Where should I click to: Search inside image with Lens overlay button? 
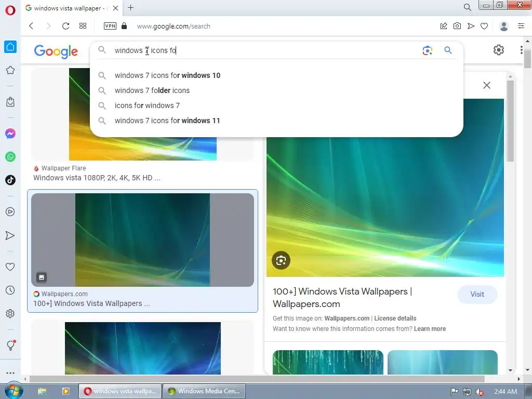tap(281, 260)
